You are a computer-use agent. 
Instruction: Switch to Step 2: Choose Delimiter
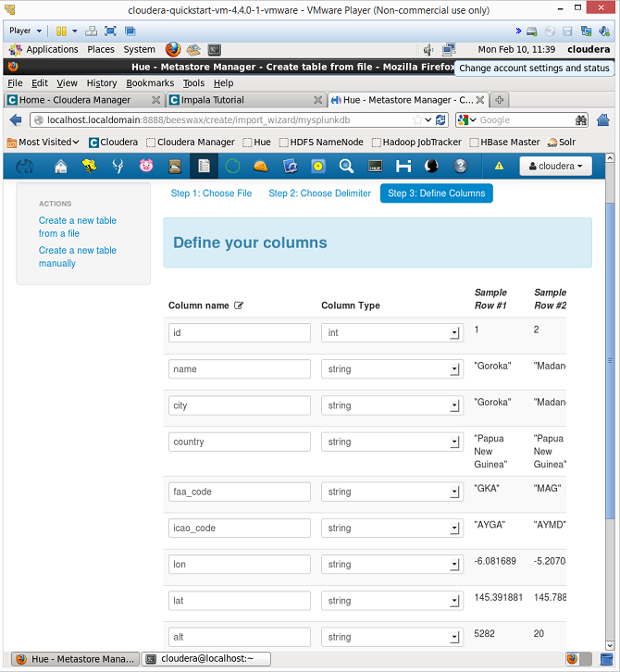(x=319, y=193)
